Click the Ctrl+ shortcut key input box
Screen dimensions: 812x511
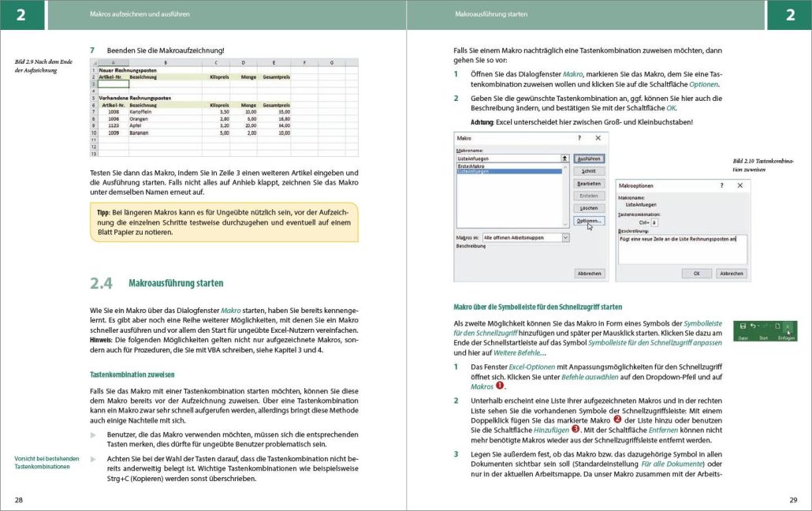pyautogui.click(x=654, y=222)
